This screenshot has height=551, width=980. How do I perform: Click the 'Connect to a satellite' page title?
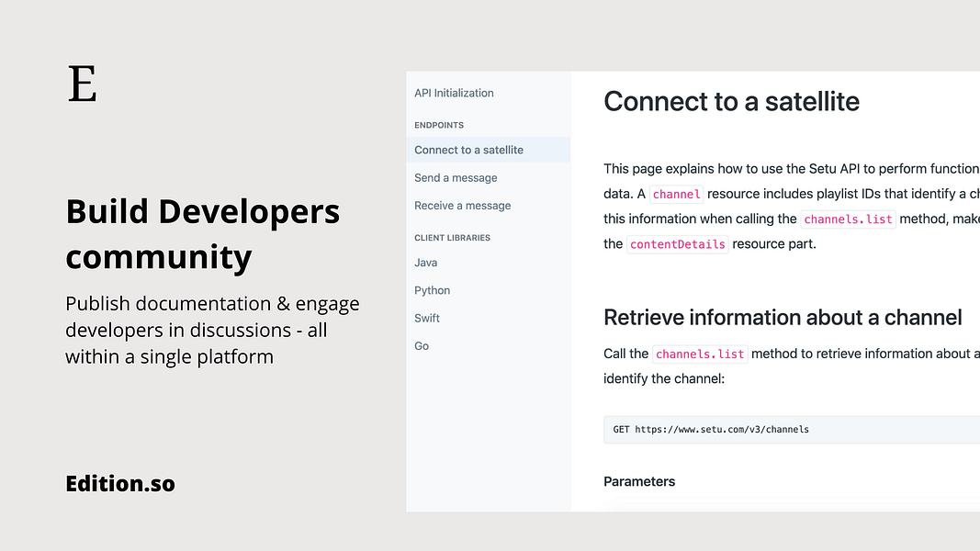731,101
